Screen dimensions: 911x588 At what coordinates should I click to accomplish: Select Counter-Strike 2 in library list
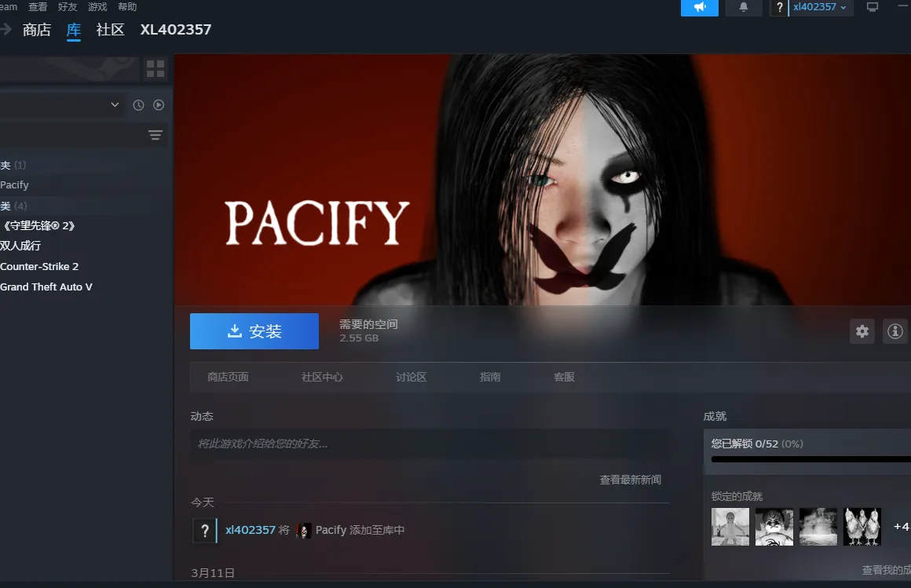click(x=39, y=266)
